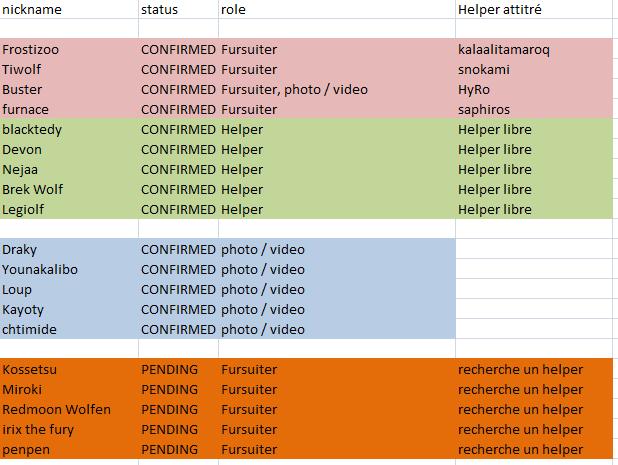Select the 'role' header cell
Image resolution: width=618 pixels, height=465 pixels.
(x=233, y=9)
